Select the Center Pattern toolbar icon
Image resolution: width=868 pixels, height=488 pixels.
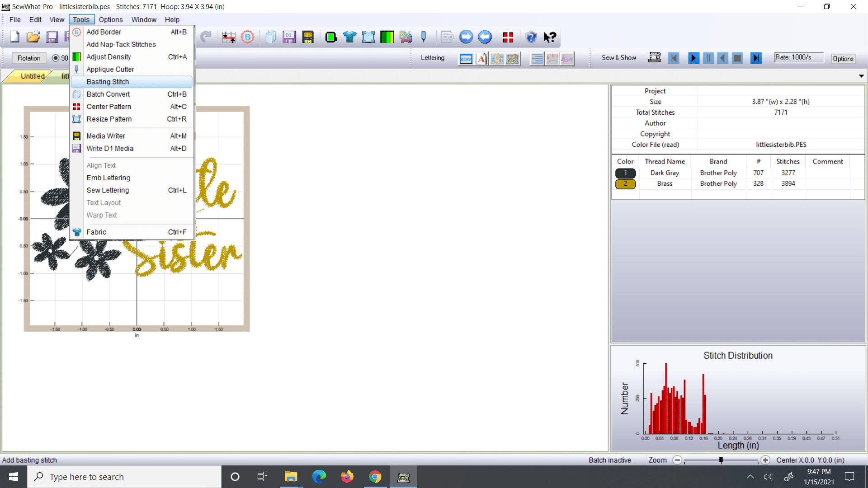coord(508,37)
